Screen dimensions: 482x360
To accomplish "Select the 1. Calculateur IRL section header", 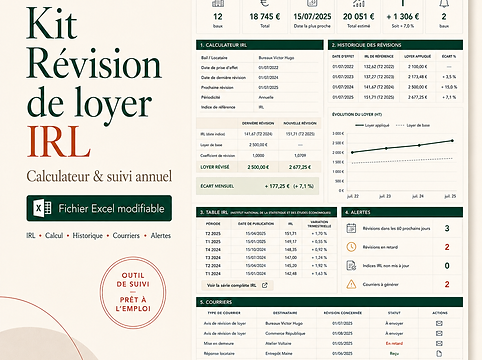I will coord(260,45).
